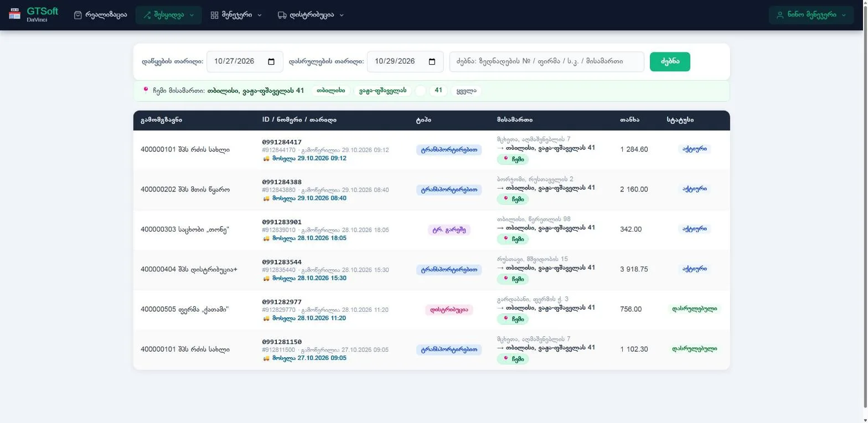Click the დისტრიბუცია type badge in the table
Viewport: 868px width, 423px height.
pos(449,310)
